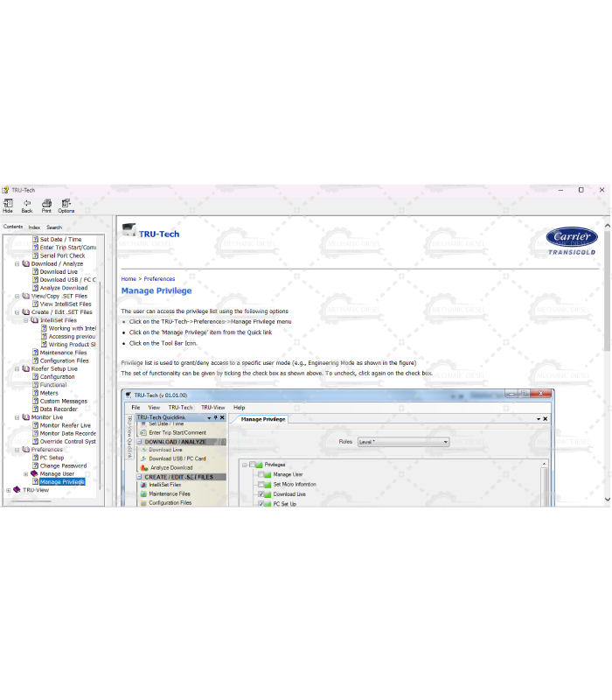
Task: Click the Carrier Transicold logo
Action: click(x=572, y=241)
